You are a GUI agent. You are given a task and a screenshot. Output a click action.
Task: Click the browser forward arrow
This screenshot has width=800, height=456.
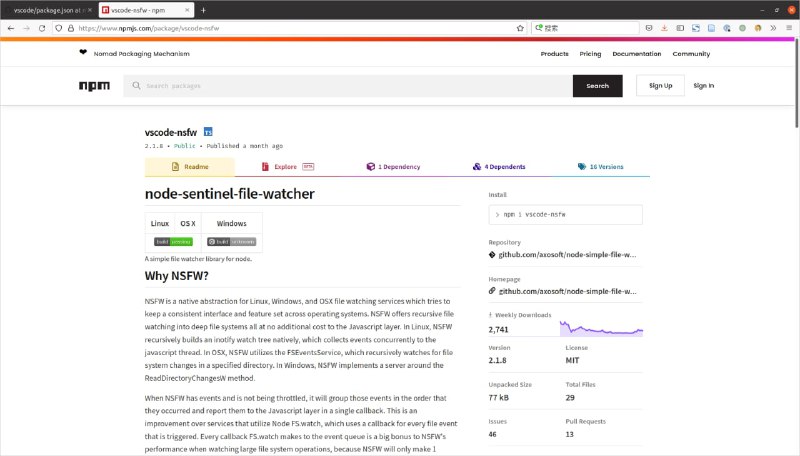pyautogui.click(x=26, y=28)
